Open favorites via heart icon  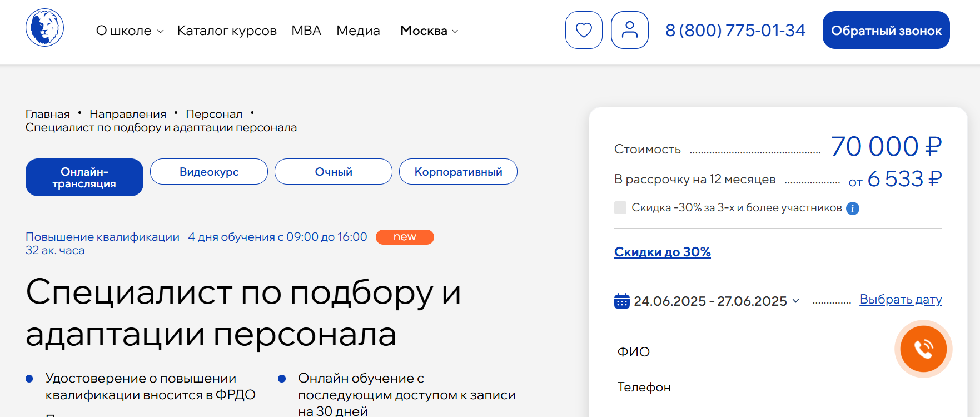pyautogui.click(x=584, y=30)
